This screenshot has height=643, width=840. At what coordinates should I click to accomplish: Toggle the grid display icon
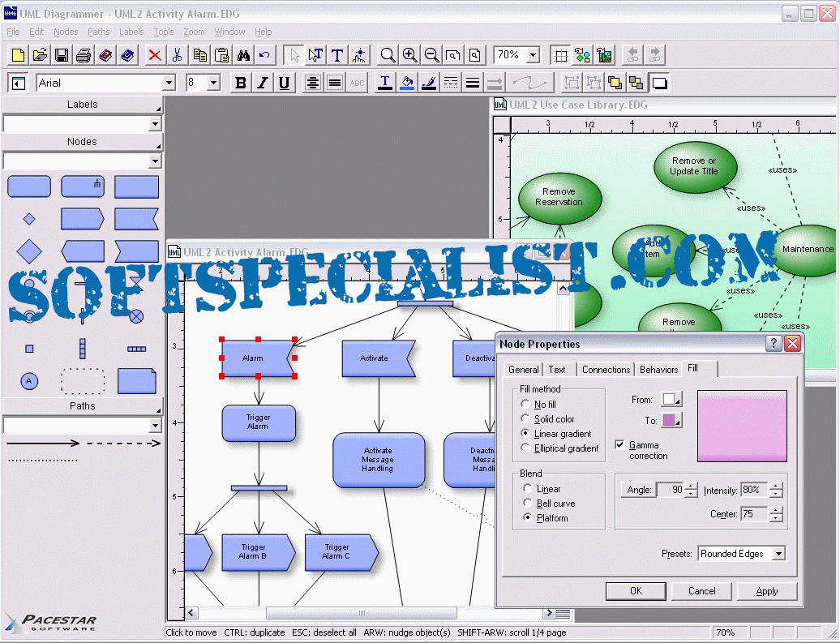pyautogui.click(x=560, y=55)
